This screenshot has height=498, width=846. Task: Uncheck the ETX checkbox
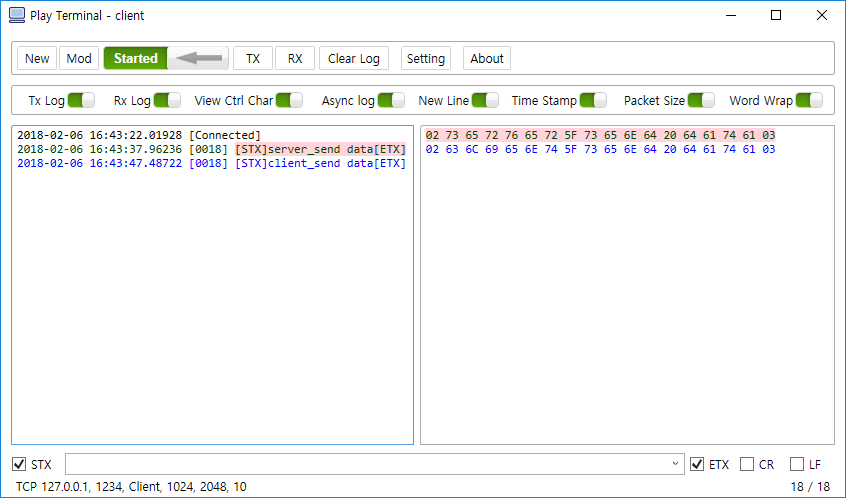coord(697,464)
